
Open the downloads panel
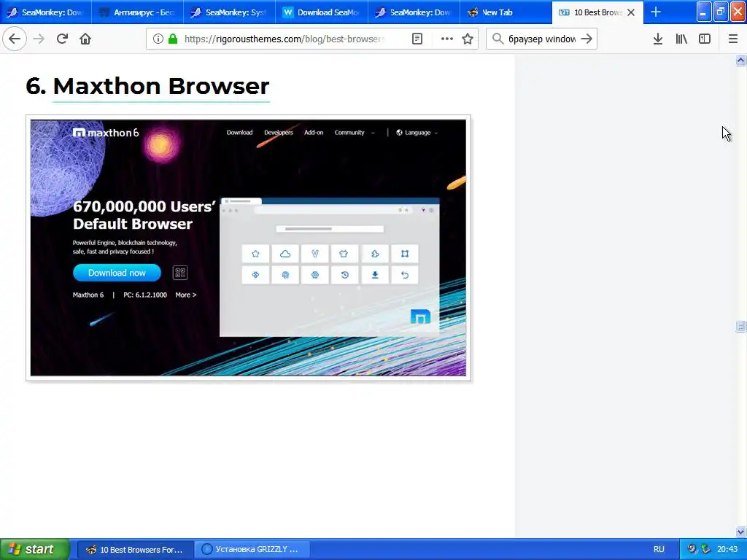658,39
